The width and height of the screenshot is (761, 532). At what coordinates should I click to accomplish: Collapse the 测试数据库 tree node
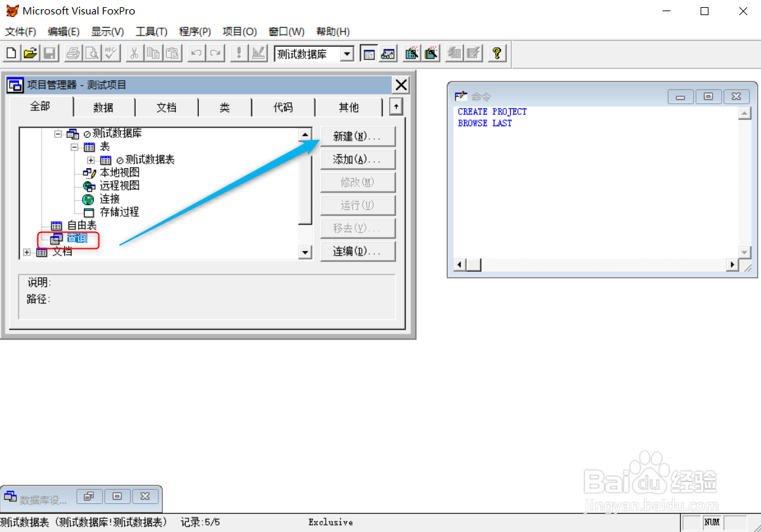point(58,133)
